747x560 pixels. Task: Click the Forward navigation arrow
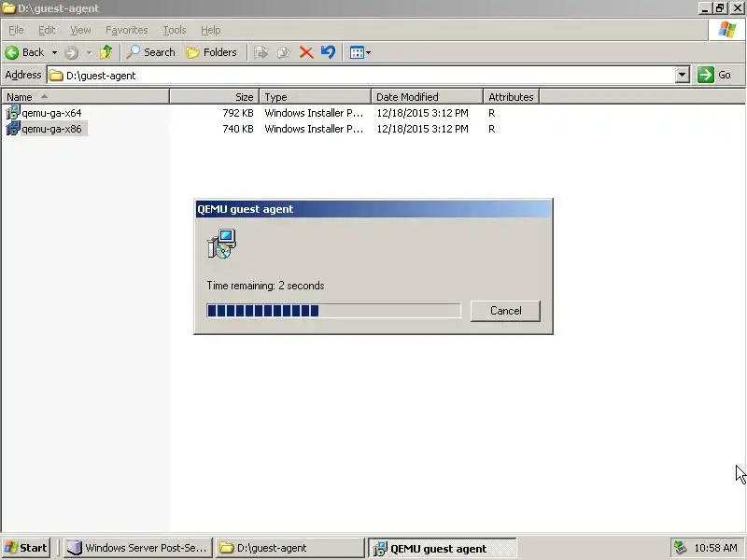point(72,52)
